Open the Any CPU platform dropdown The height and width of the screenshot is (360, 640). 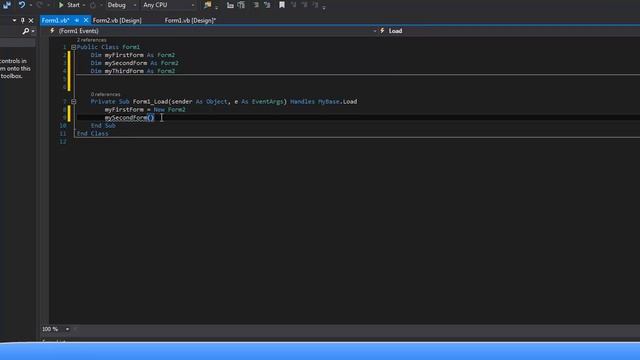coord(169,5)
